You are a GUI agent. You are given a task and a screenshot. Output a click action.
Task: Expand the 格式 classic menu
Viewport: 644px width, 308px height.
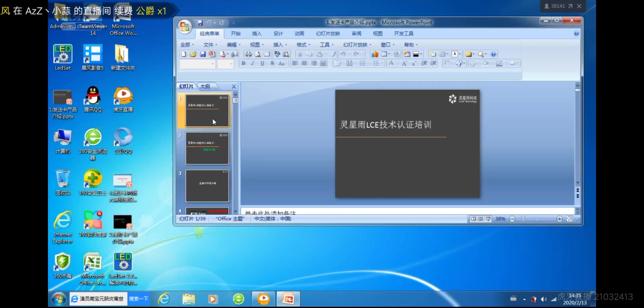click(x=304, y=44)
